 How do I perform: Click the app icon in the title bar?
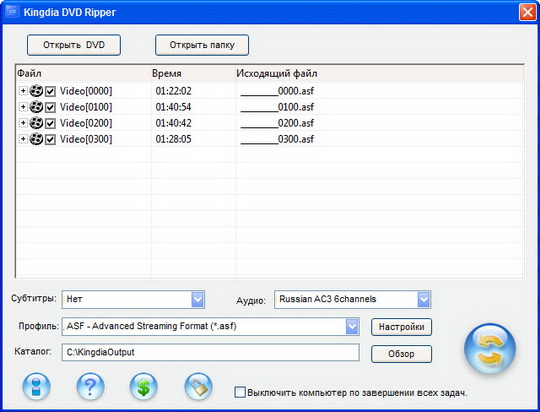12,12
